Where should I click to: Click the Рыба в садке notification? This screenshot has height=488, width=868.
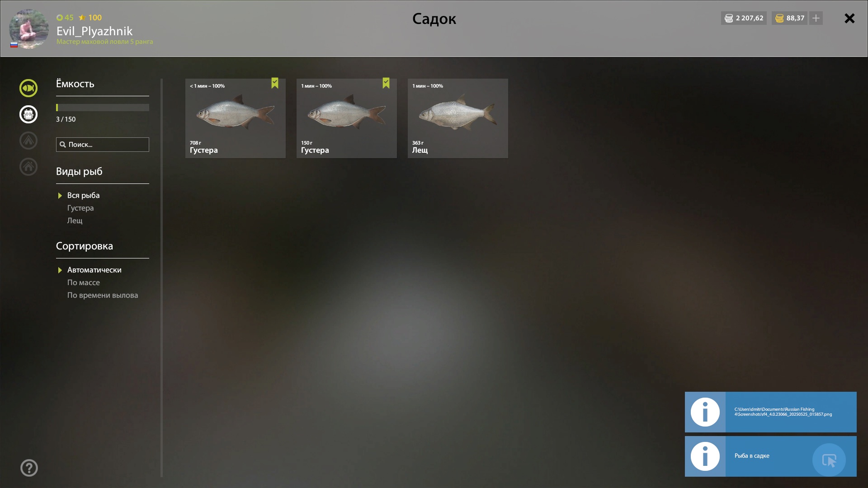tap(771, 456)
